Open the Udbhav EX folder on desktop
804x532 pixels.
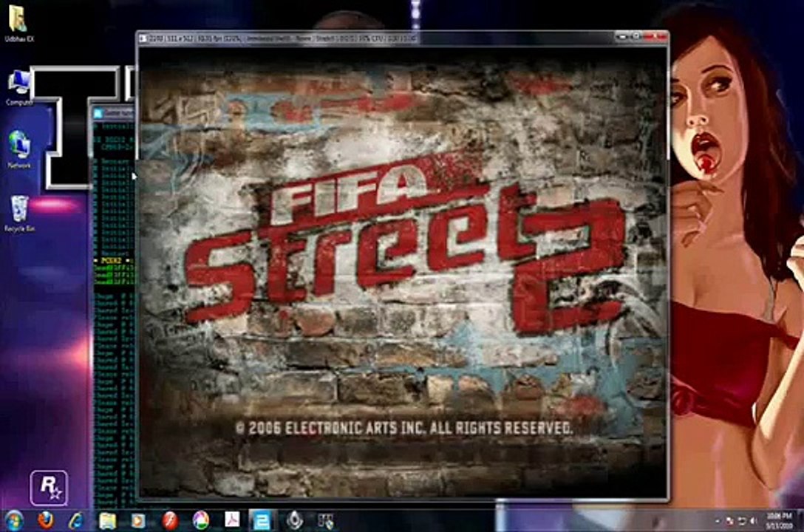[x=19, y=23]
